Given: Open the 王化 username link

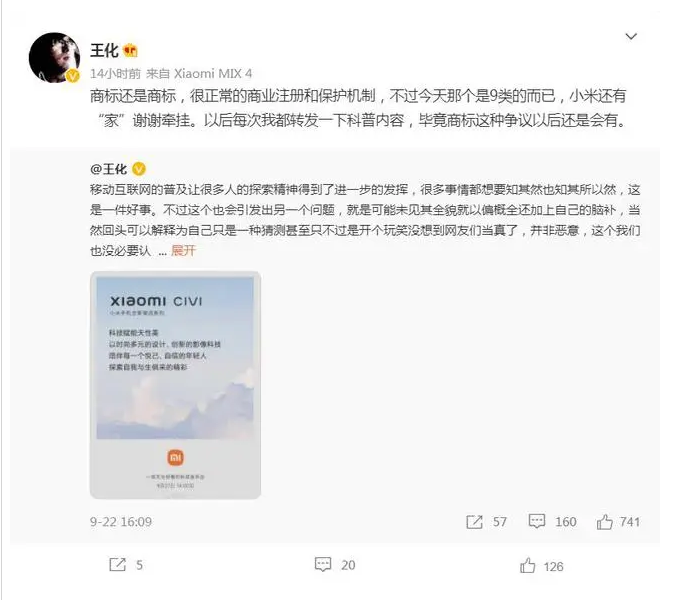Looking at the screenshot, I should 104,51.
